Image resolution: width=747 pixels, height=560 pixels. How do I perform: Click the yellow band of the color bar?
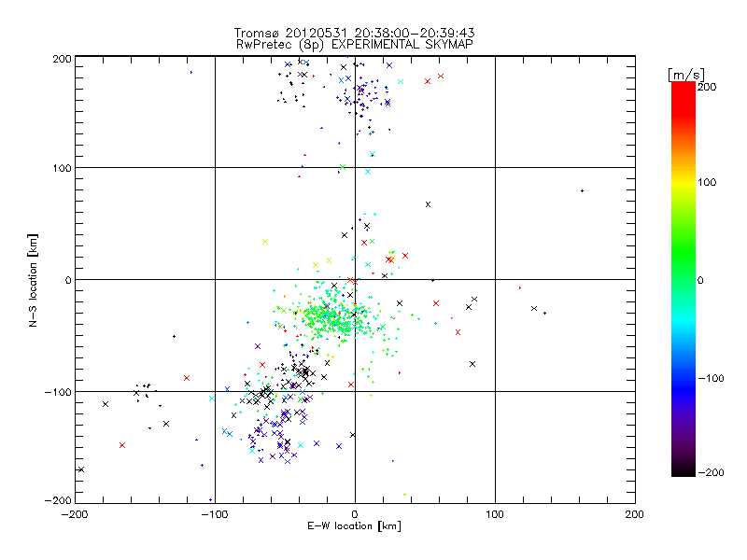click(684, 183)
